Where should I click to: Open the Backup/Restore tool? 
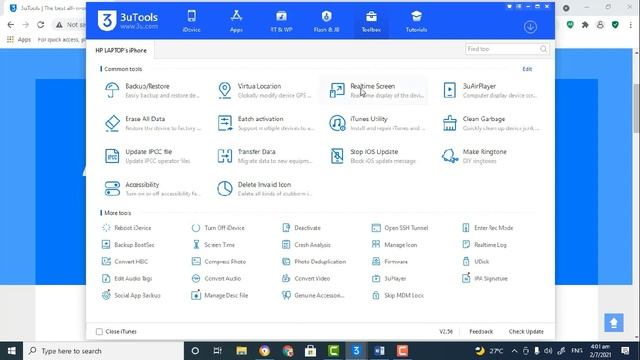(x=152, y=90)
